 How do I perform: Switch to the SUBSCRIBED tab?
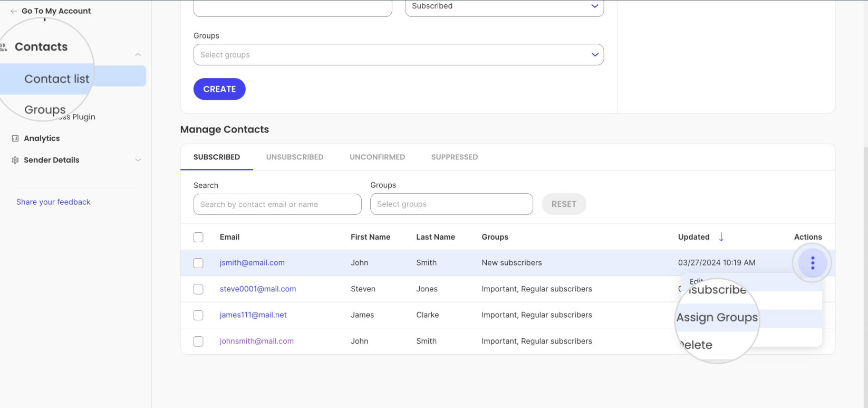(217, 157)
